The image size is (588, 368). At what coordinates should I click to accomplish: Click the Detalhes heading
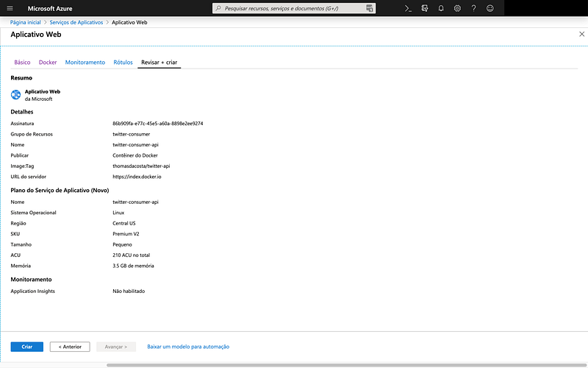coord(22,112)
